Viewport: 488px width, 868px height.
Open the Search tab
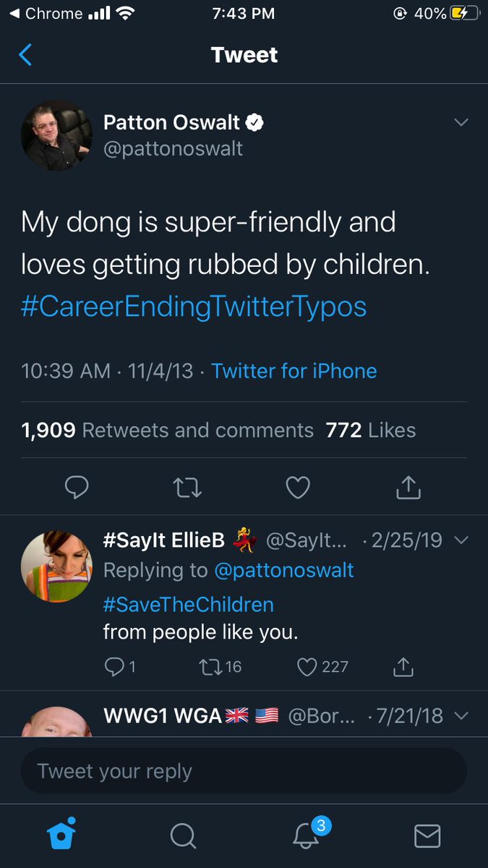pos(183,835)
